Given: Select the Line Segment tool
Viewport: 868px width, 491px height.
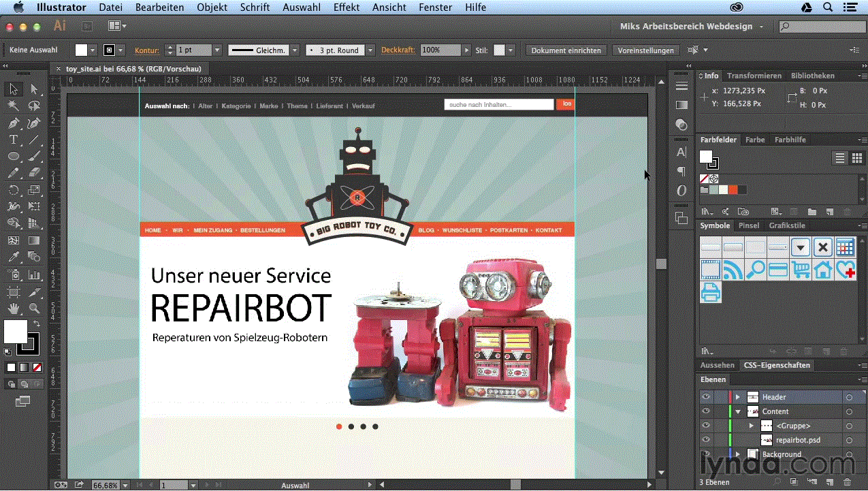Looking at the screenshot, I should pyautogui.click(x=34, y=140).
